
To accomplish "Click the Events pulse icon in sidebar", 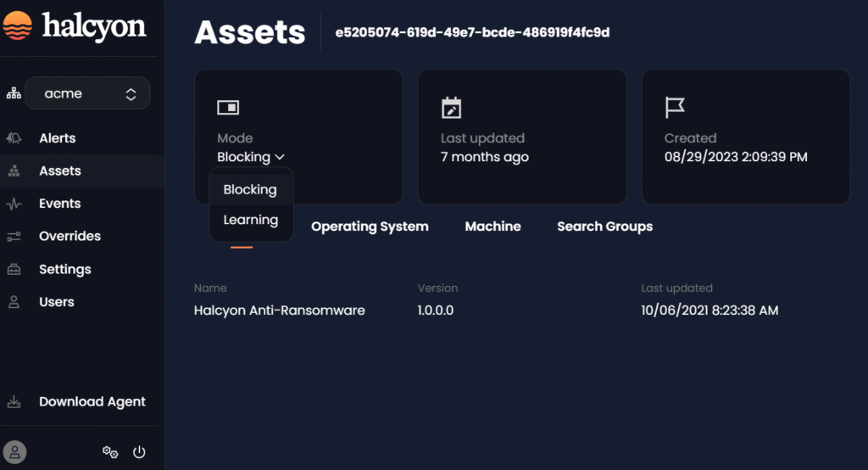I will click(x=14, y=204).
